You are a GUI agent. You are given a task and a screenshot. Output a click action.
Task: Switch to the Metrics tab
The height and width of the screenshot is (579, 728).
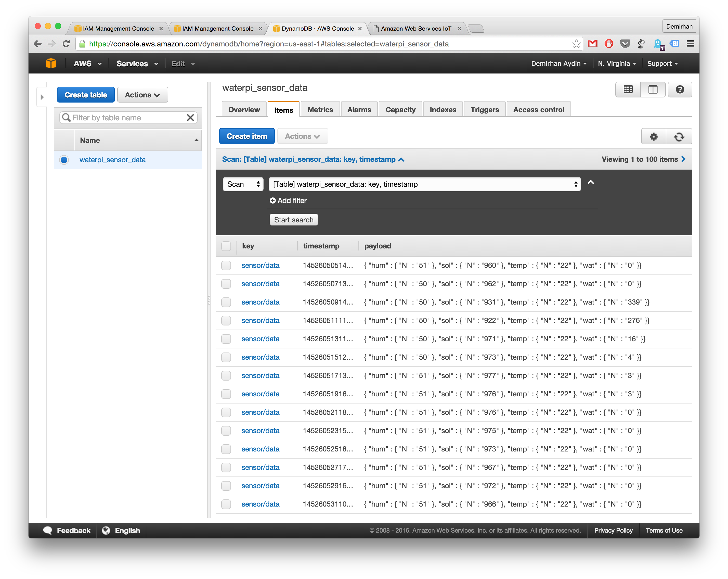pyautogui.click(x=320, y=110)
